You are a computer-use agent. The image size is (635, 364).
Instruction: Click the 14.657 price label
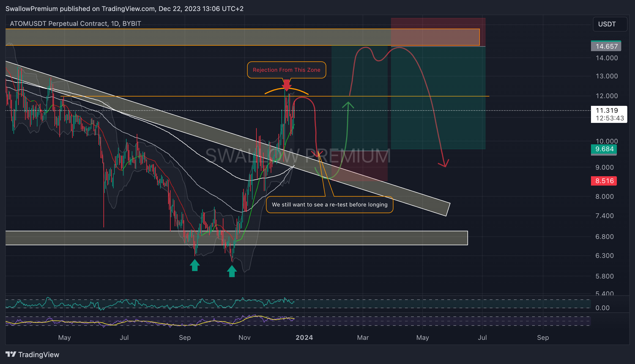click(x=606, y=46)
